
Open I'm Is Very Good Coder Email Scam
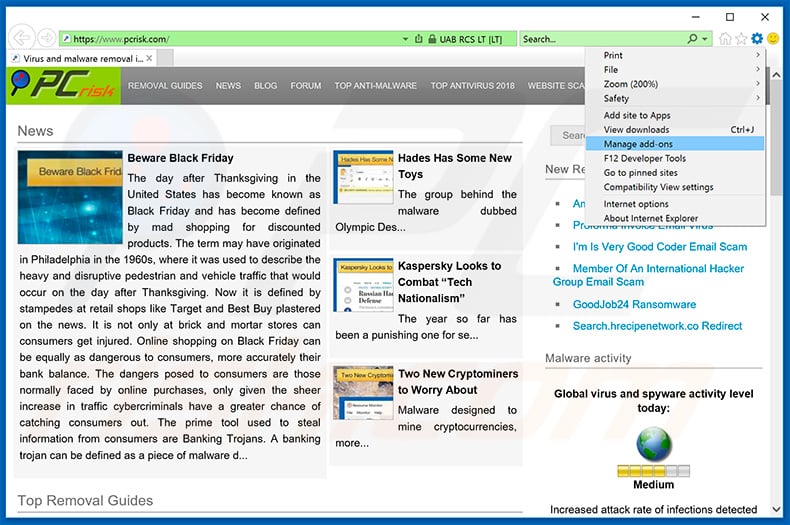(660, 247)
